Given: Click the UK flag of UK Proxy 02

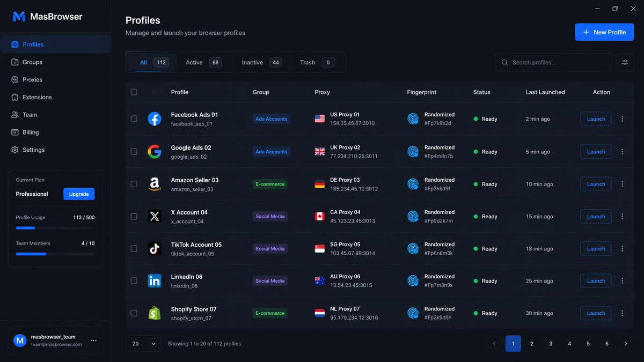Looking at the screenshot, I should coord(320,152).
